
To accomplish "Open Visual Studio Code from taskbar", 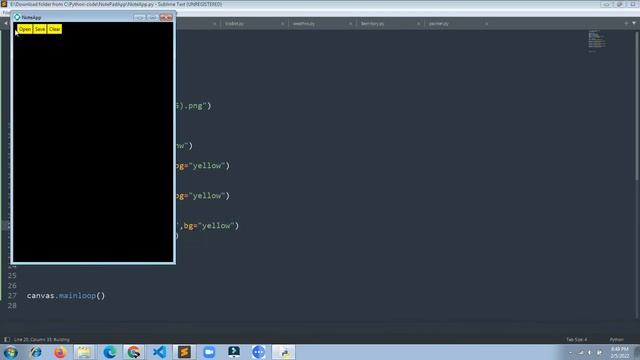I will (x=159, y=352).
